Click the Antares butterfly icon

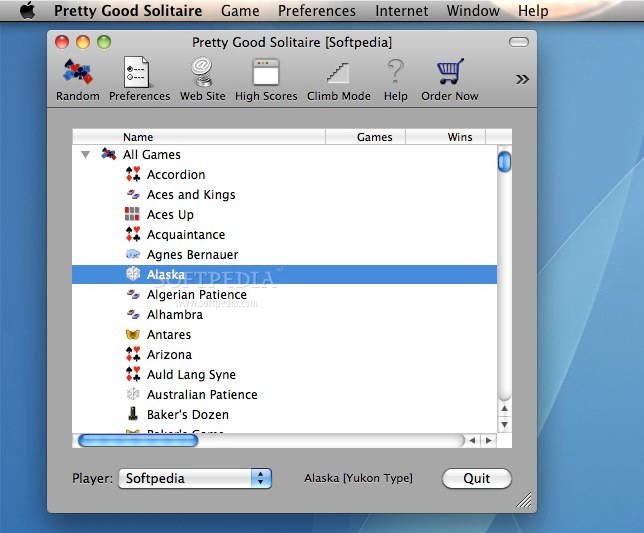[133, 334]
